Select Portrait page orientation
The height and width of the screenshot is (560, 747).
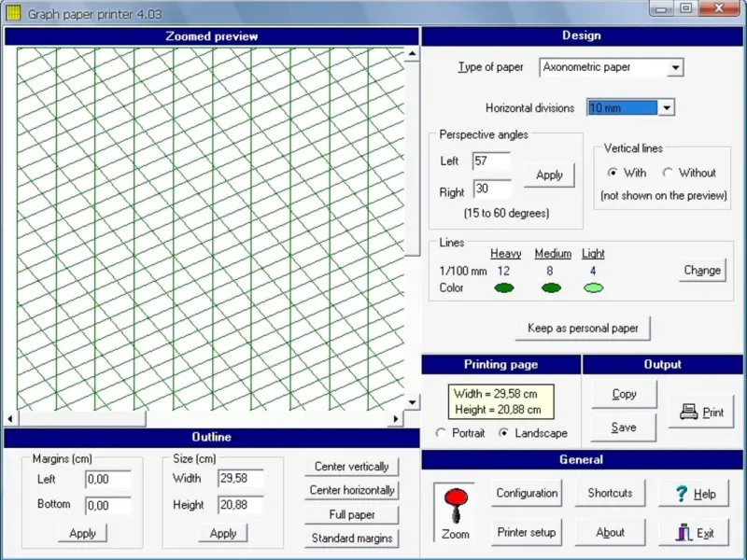[x=442, y=433]
